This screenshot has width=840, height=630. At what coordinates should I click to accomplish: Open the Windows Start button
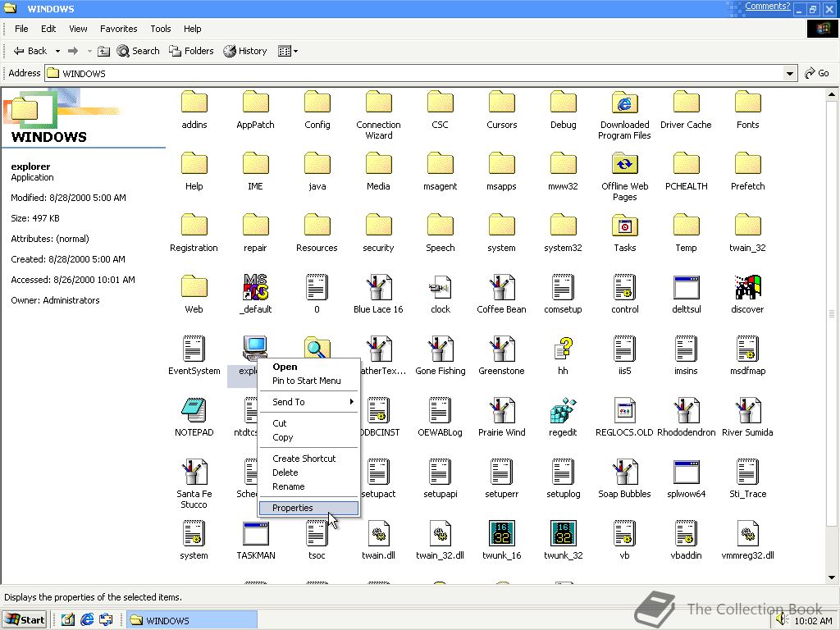[x=25, y=620]
